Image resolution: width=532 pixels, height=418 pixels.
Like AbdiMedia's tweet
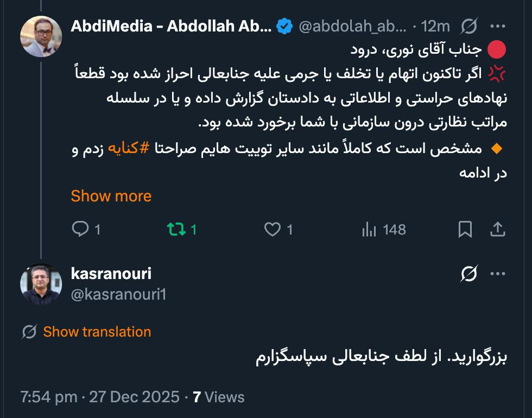click(x=272, y=230)
